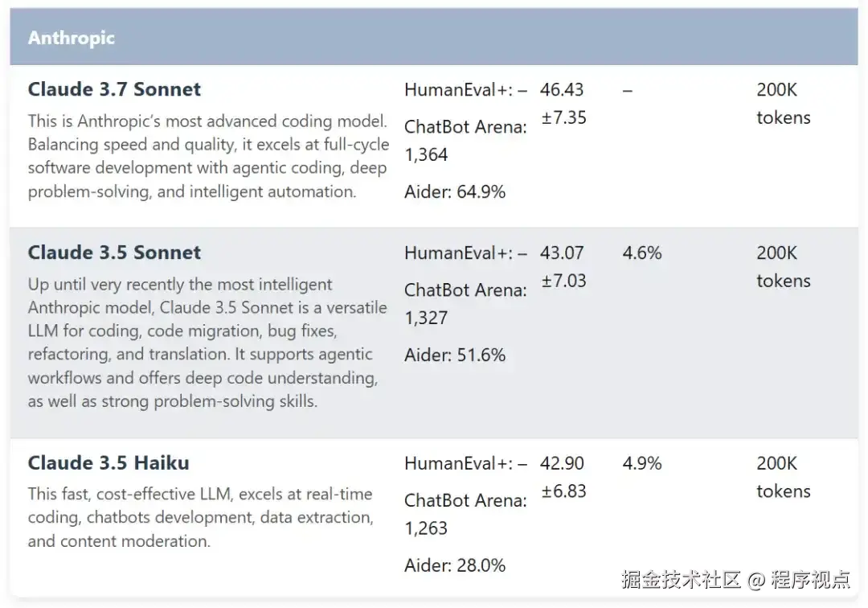
Task: Click 200K tokens in the Claude 3.7 Sonnet row
Action: click(783, 104)
